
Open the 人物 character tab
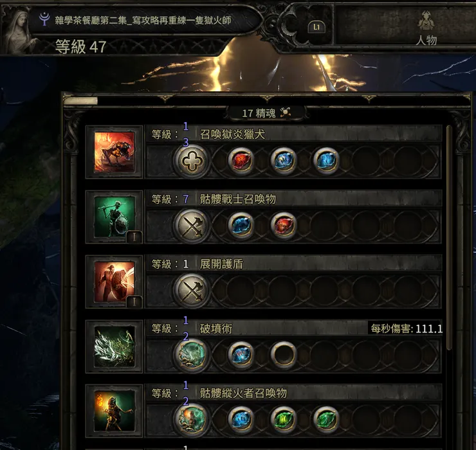click(426, 28)
